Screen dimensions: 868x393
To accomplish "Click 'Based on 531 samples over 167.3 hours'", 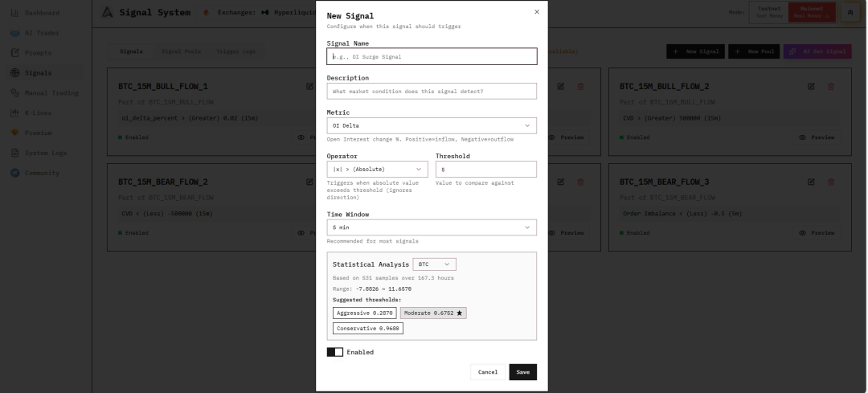I will pos(393,278).
